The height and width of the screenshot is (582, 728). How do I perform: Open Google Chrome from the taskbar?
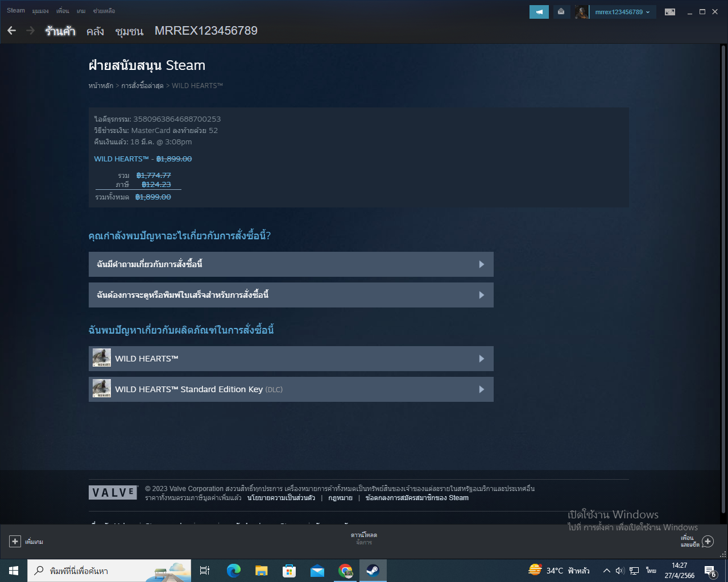pyautogui.click(x=345, y=571)
